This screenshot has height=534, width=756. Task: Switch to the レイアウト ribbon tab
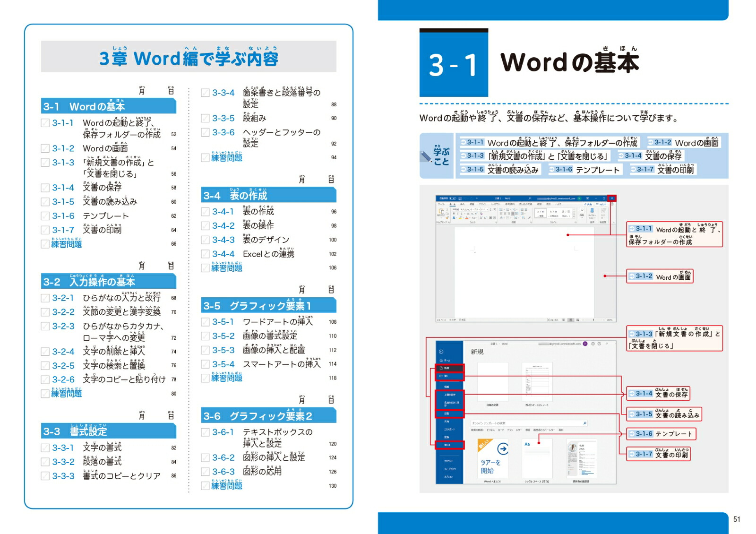click(496, 204)
